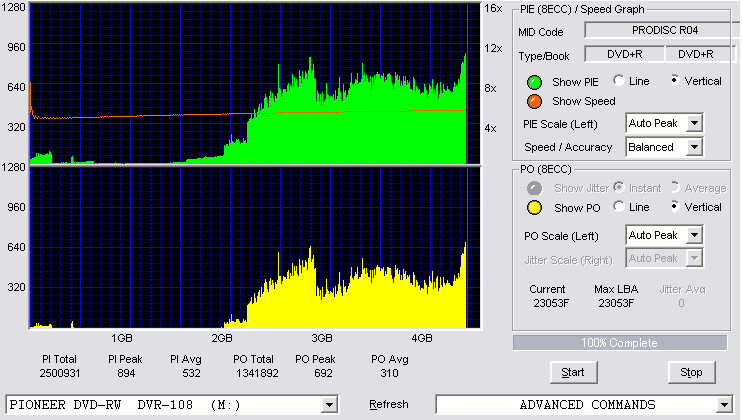Image resolution: width=742 pixels, height=420 pixels.
Task: Expand the PIONEER DVD-RW drive selector arrow
Action: [329, 405]
